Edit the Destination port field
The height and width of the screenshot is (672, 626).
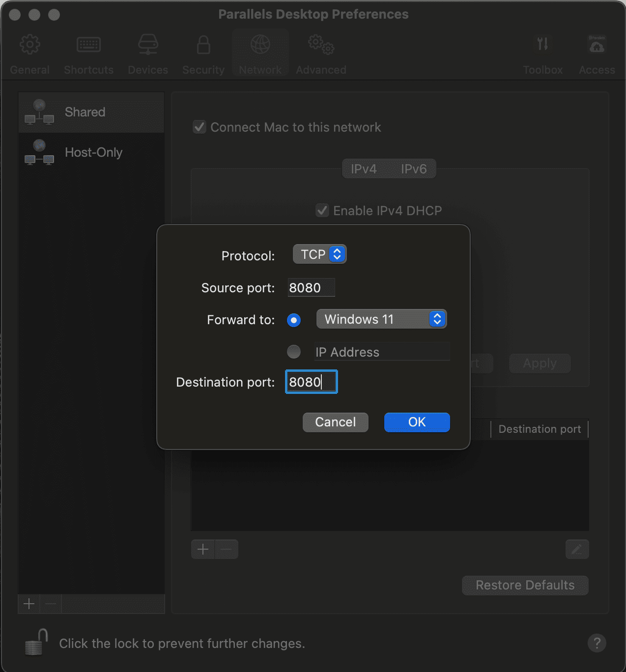(x=311, y=382)
